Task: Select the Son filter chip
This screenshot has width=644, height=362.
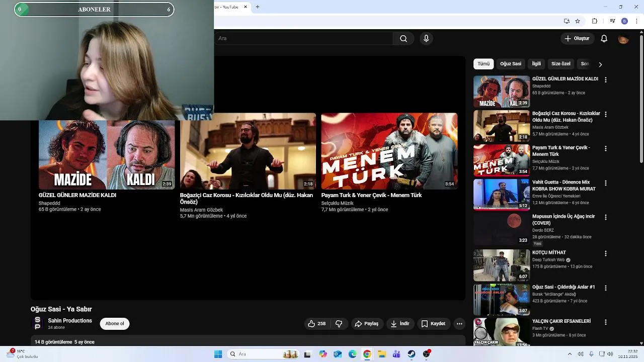Action: [585, 64]
